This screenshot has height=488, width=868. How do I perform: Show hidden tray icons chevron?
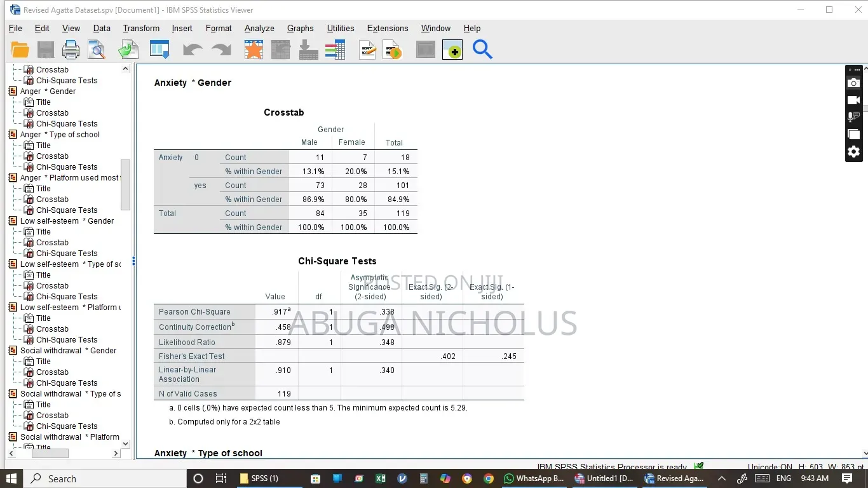[x=721, y=478]
